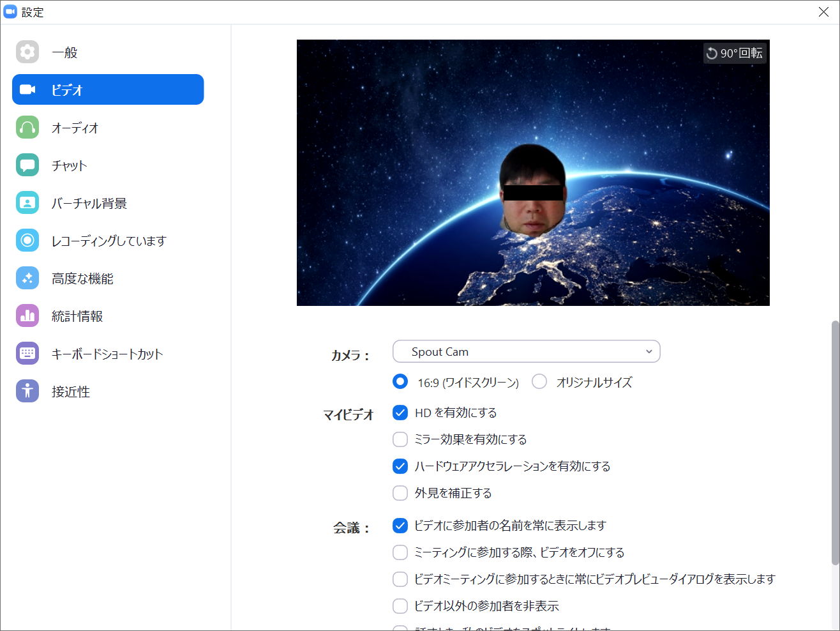Click the green headphones icon for オーディオ
The width and height of the screenshot is (840, 631).
click(x=27, y=127)
